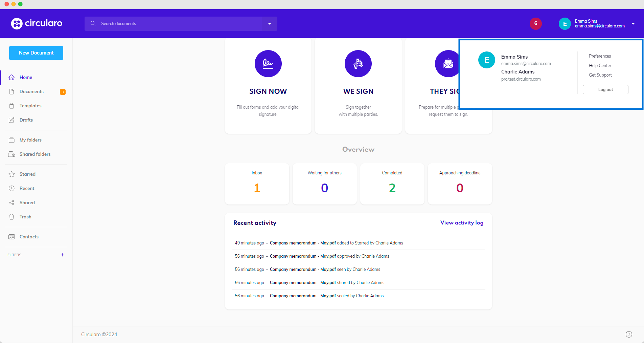
Task: Add a new filter with plus icon
Action: point(62,255)
